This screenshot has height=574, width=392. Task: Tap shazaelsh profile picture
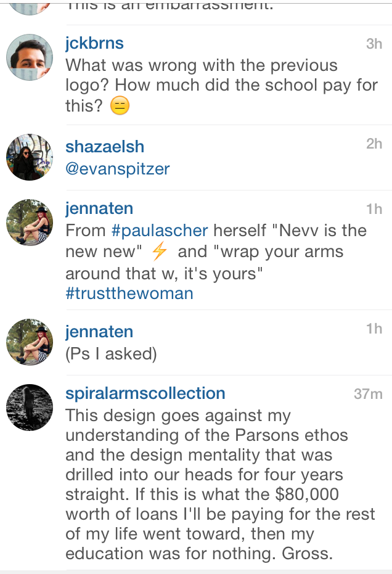click(x=30, y=157)
